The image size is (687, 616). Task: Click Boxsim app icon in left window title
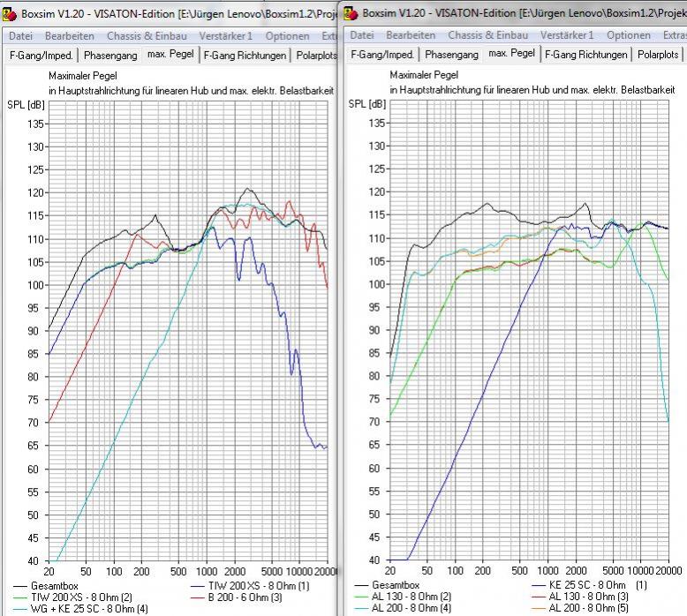click(9, 14)
